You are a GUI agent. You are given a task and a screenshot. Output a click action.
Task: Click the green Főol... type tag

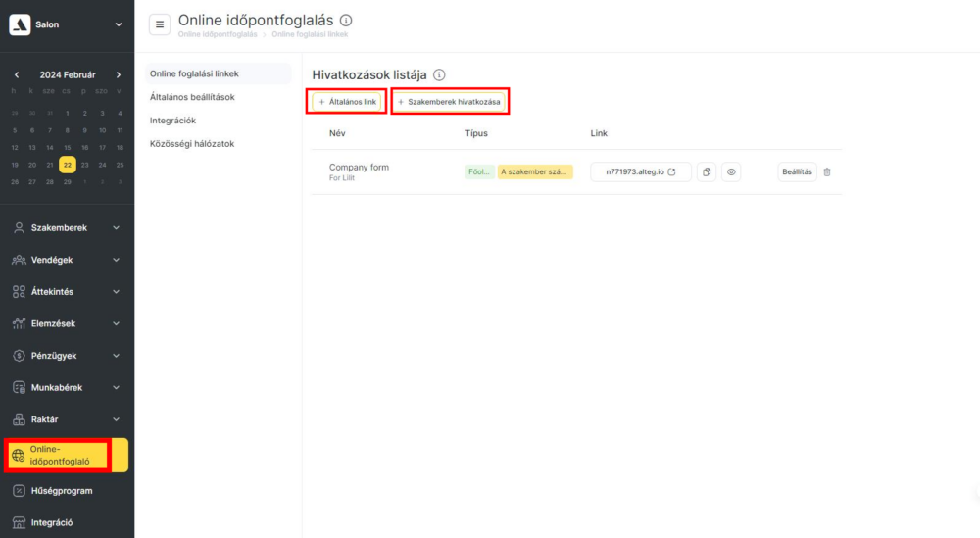[x=479, y=171]
